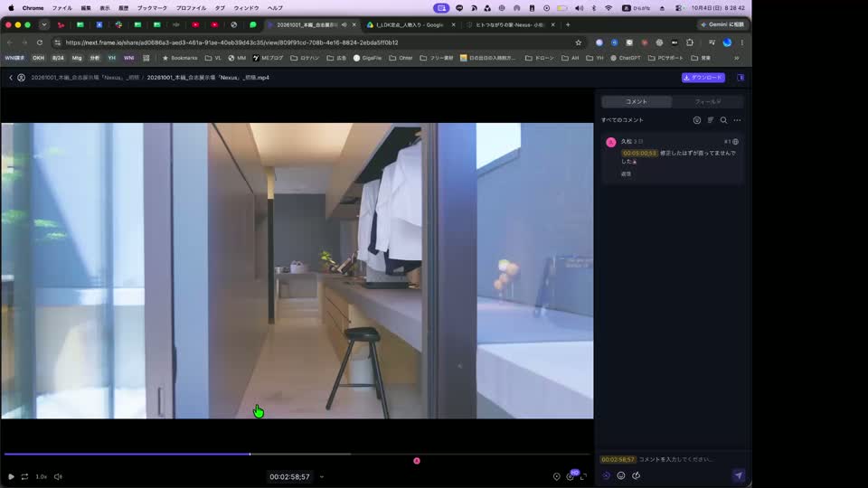Search comments with the magnifier icon
Screen dimensions: 868x488
point(723,120)
